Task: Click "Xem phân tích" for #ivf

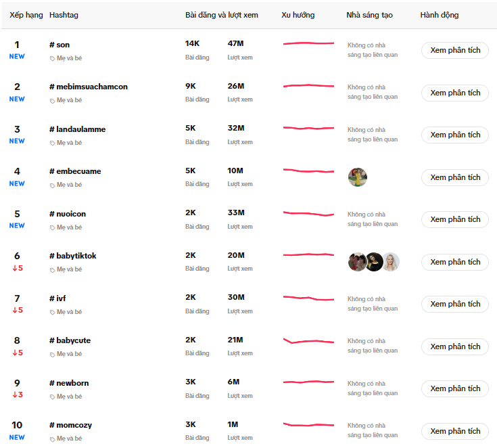Action: click(x=454, y=304)
